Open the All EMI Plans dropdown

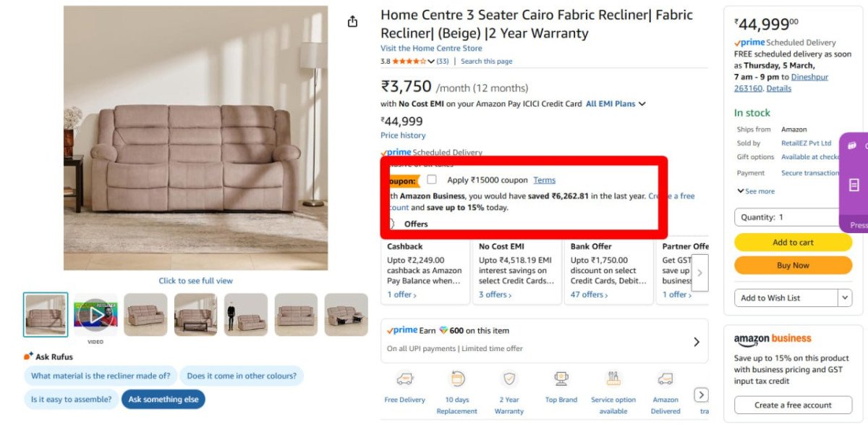point(616,104)
